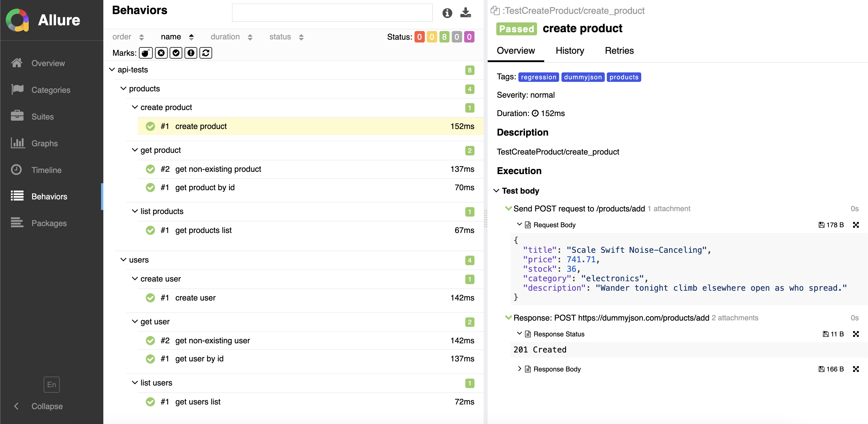Image resolution: width=868 pixels, height=424 pixels.
Task: Open test get users list
Action: coord(310,402)
